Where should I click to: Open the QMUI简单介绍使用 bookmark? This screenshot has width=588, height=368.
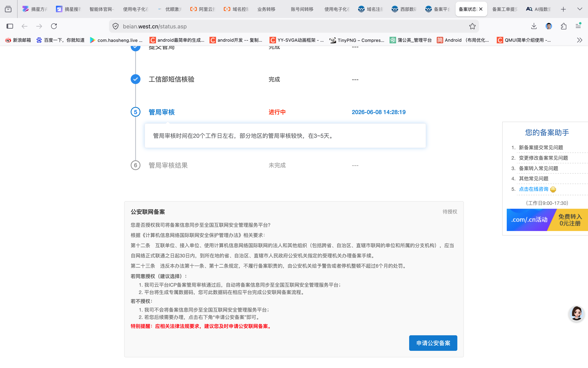[524, 40]
